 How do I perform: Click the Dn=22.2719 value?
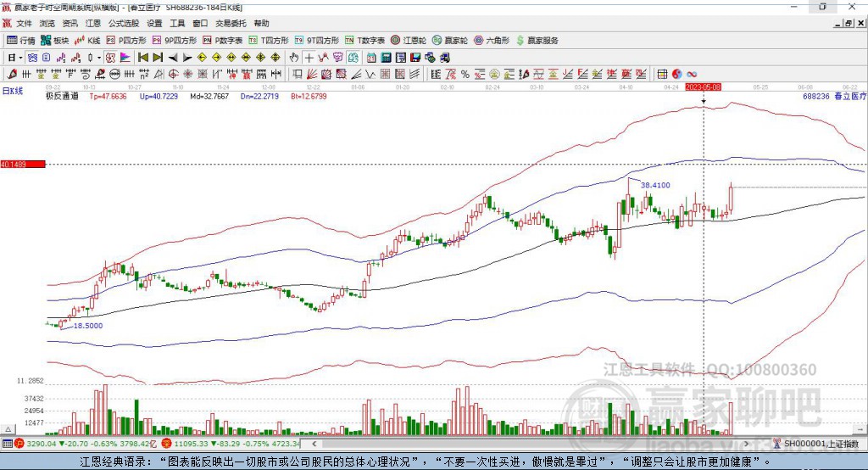coord(259,96)
